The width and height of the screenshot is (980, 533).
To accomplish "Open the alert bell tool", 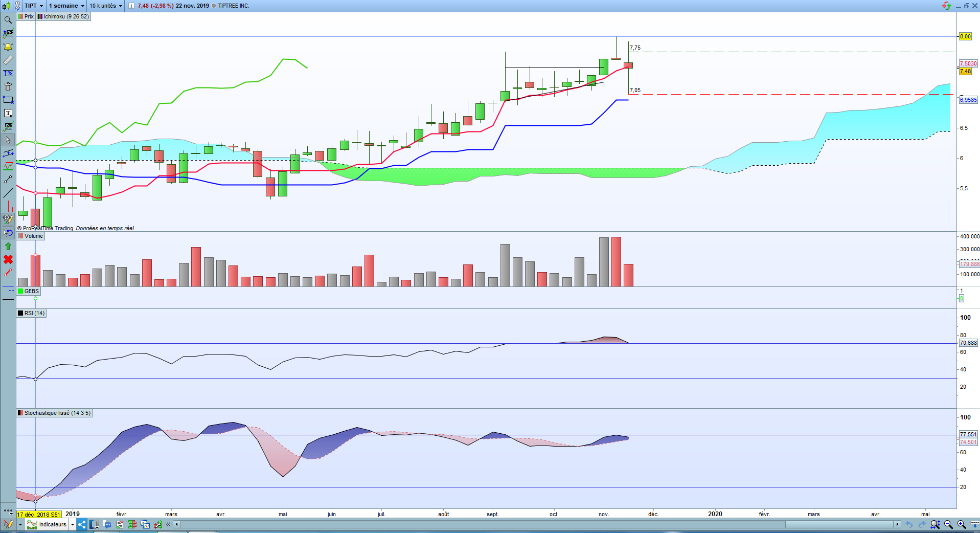I will [8, 47].
